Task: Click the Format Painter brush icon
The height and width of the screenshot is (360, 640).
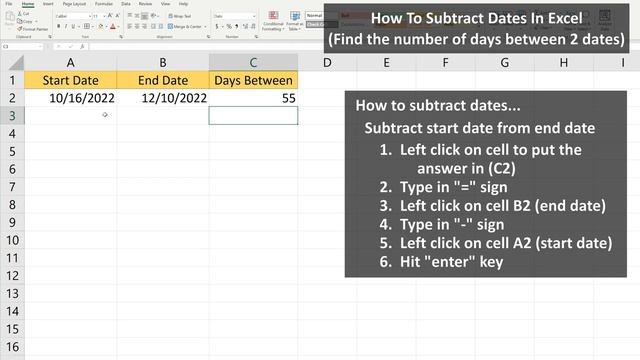Action: tap(20, 29)
